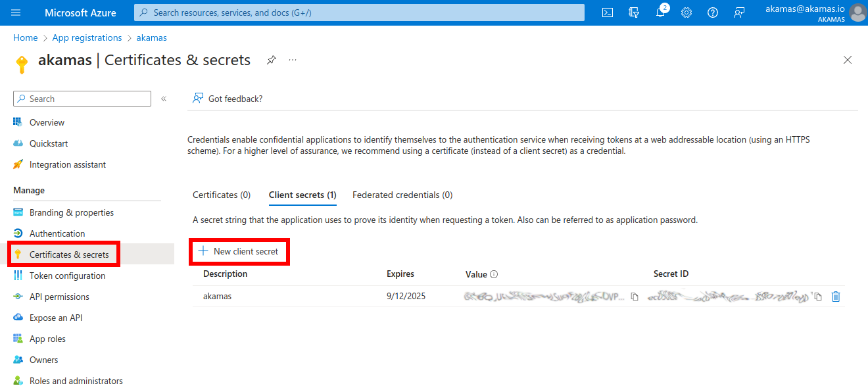Click New client secret button
Viewport: 868px width, 386px height.
239,251
